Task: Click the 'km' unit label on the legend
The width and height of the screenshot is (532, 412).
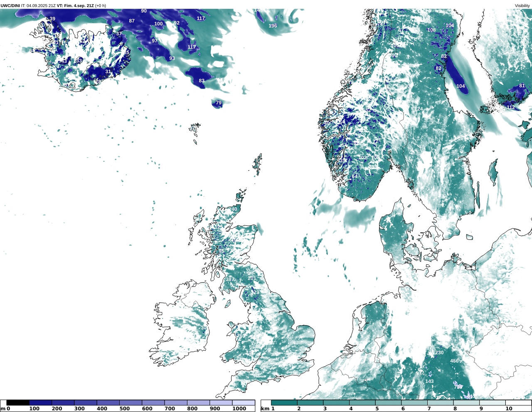Action: click(265, 409)
